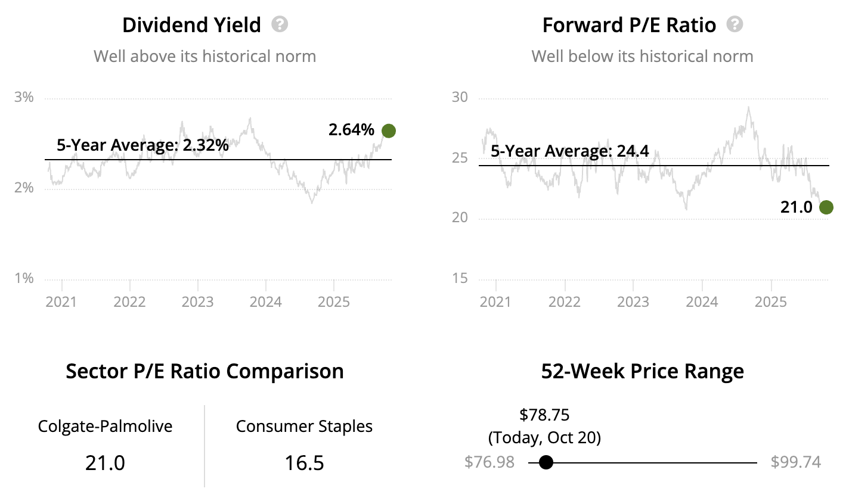Click the 2024 label on P/E chart axis
The image size is (849, 504).
pyautogui.click(x=702, y=301)
